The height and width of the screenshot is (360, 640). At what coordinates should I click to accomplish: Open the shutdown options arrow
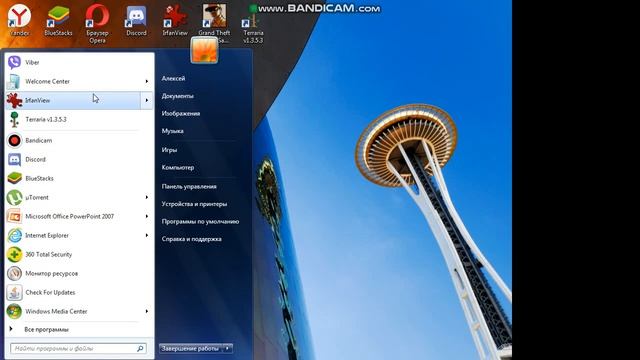tap(228, 348)
